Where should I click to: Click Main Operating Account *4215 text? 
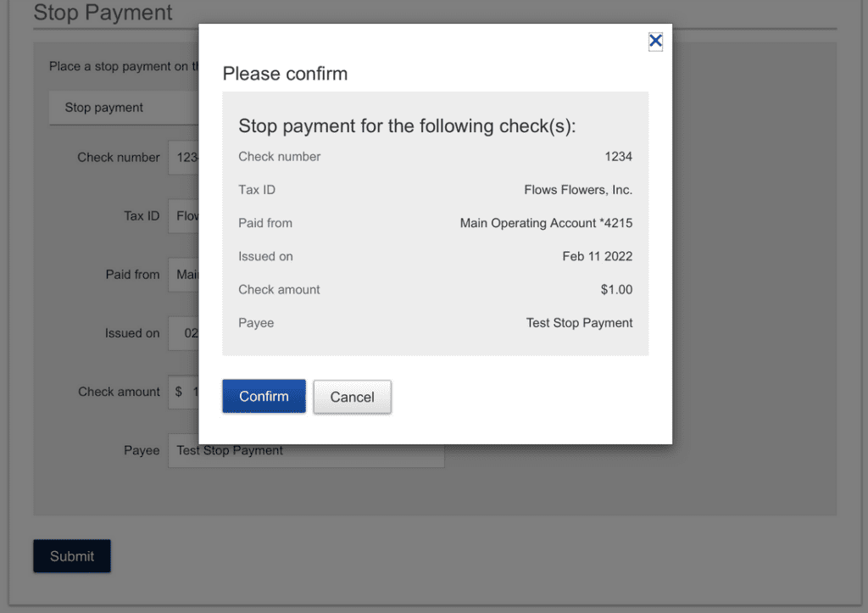(546, 223)
